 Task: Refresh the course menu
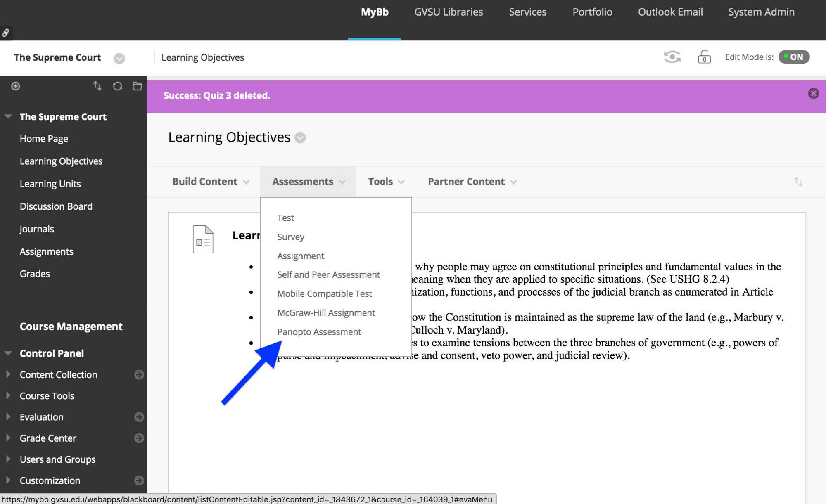coord(118,86)
